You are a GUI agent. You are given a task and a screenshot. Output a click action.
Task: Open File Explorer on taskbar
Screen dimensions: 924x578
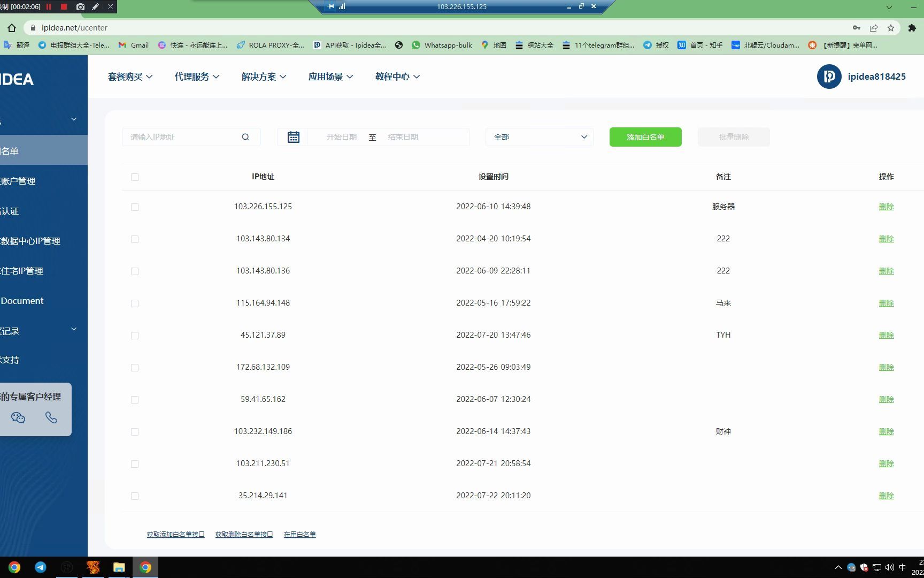coord(119,567)
